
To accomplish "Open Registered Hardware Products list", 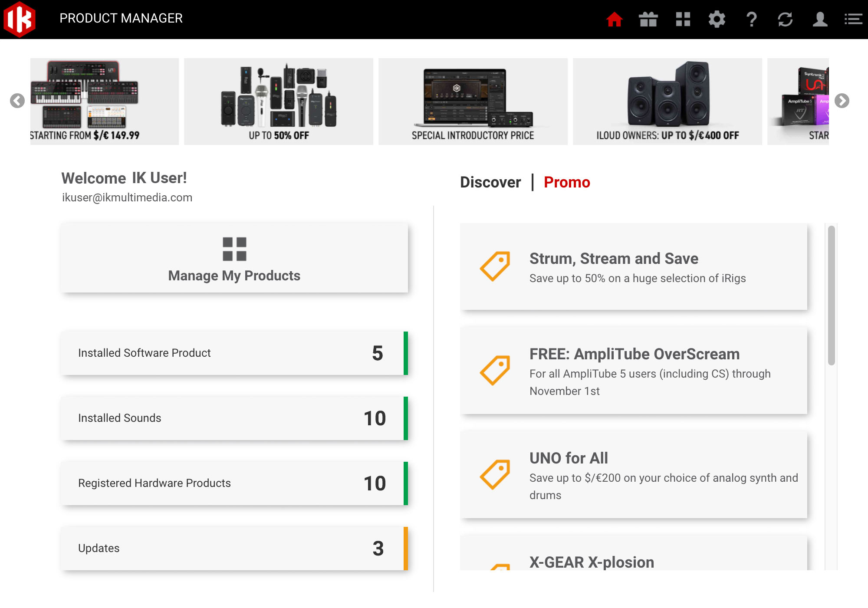I will 234,483.
